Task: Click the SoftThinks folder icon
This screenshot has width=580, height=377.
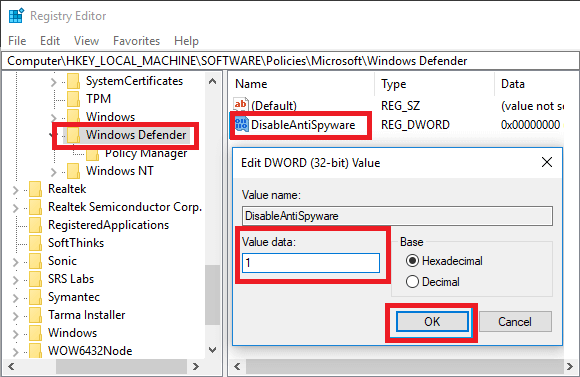Action: [36, 243]
